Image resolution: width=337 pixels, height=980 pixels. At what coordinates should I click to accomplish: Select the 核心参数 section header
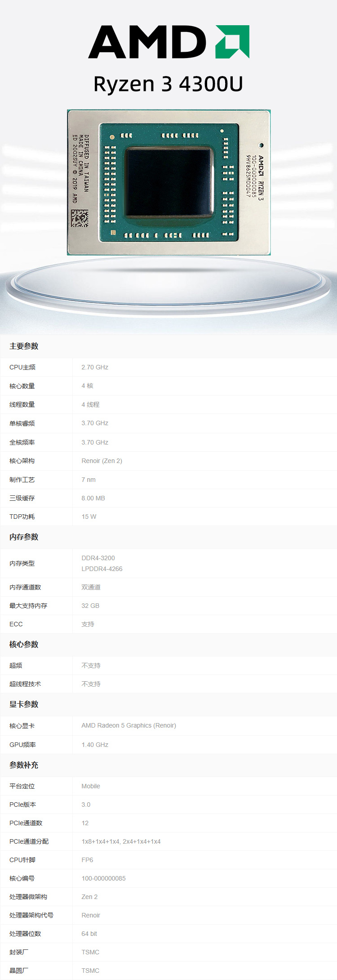[24, 644]
